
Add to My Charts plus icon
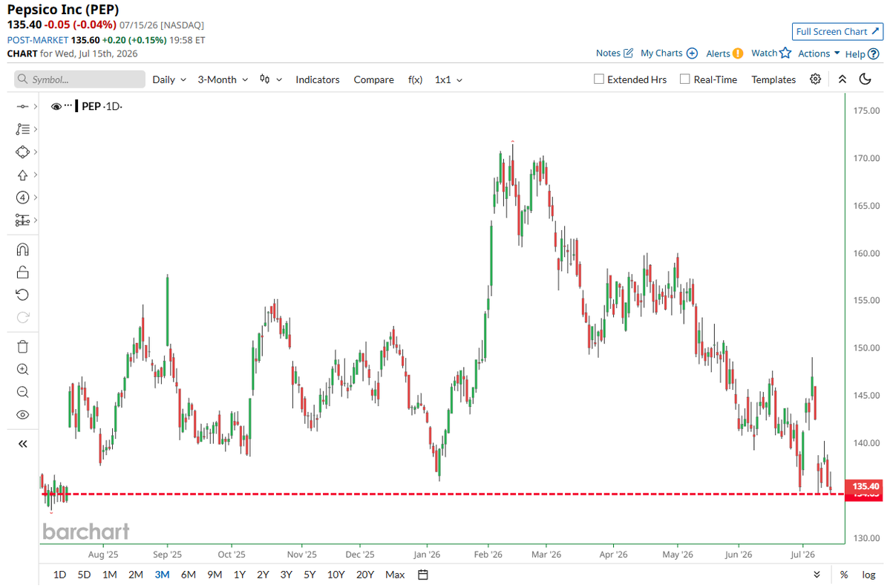coord(692,53)
